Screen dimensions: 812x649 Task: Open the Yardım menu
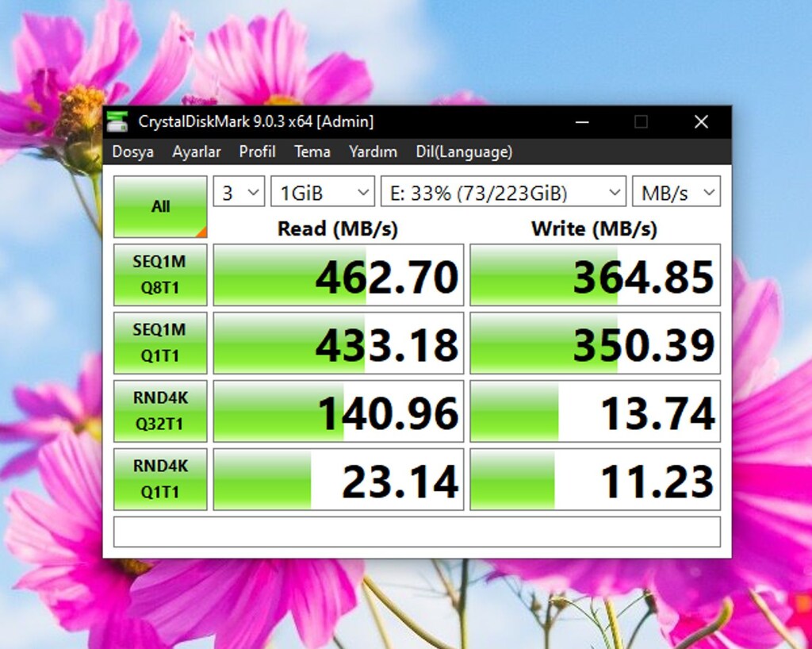373,152
